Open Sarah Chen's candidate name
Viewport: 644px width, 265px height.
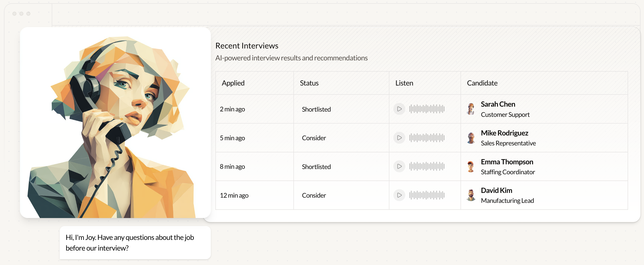(x=498, y=104)
